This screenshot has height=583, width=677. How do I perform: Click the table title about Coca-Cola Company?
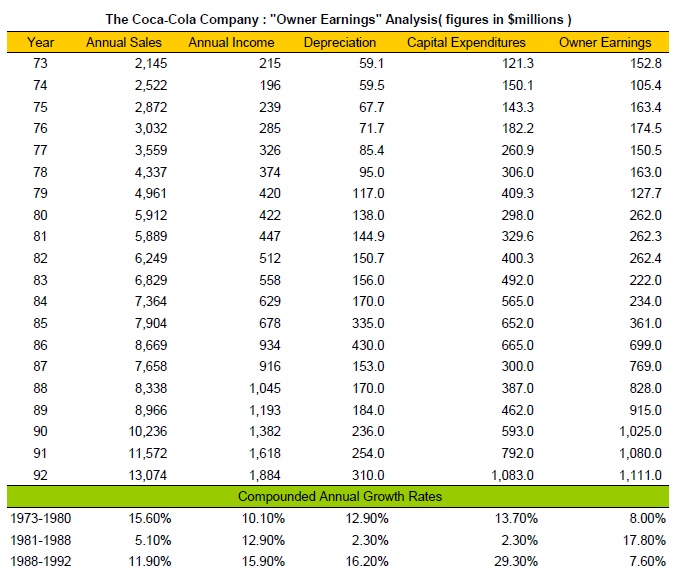tap(338, 19)
